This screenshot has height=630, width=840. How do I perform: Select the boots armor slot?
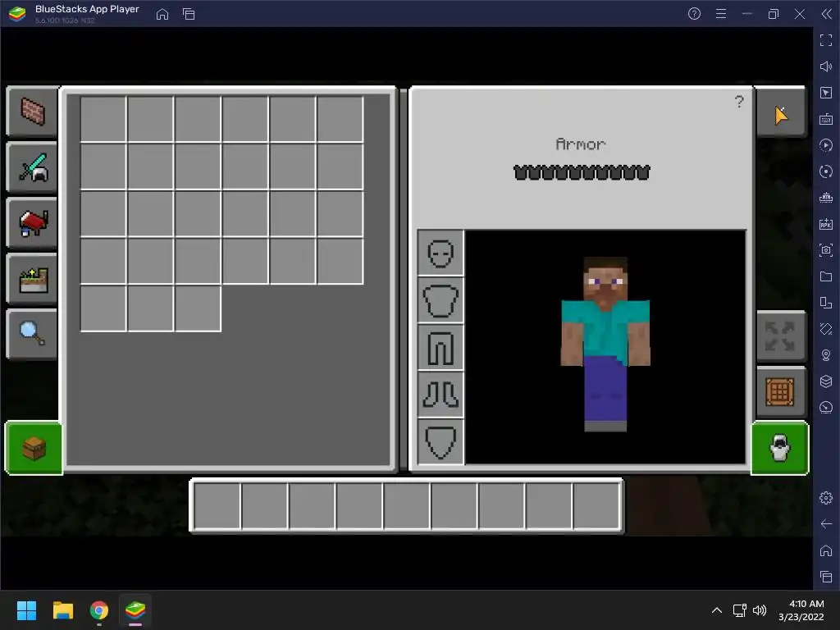tap(441, 395)
